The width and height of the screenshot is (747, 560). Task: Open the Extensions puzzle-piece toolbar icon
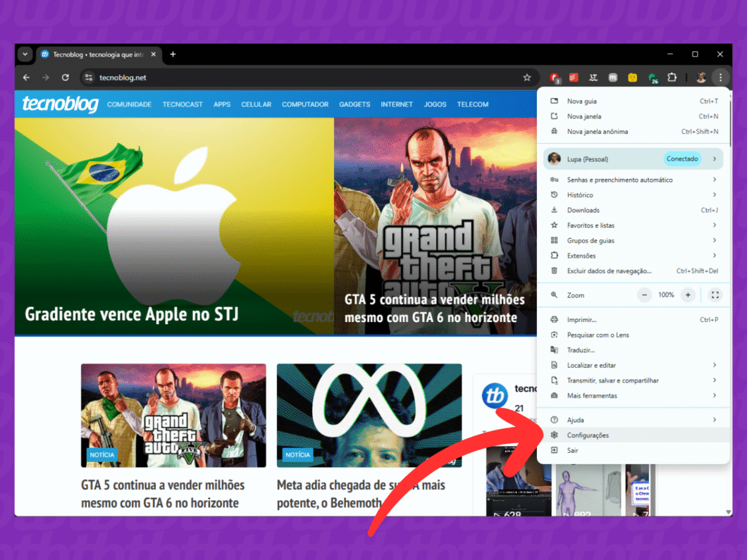coord(672,77)
